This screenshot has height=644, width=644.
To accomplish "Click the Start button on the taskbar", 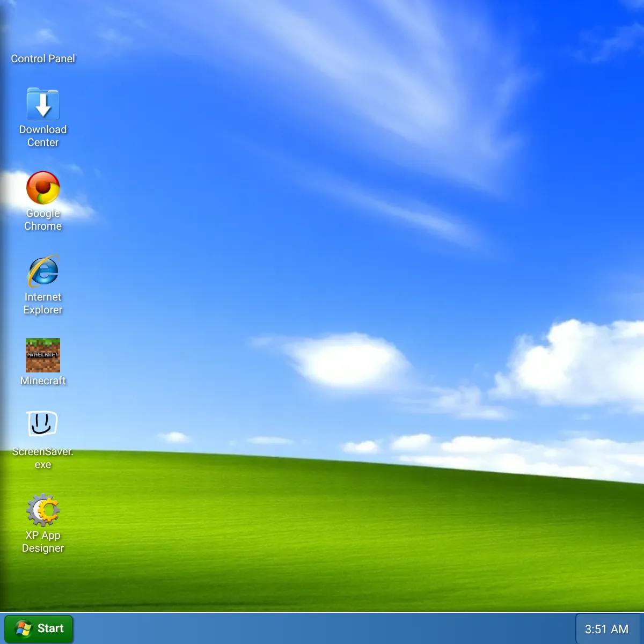I will coord(39,628).
